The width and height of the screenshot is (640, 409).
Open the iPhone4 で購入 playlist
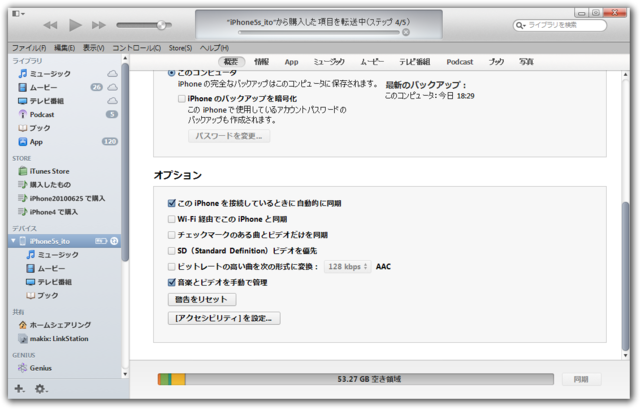(x=48, y=212)
